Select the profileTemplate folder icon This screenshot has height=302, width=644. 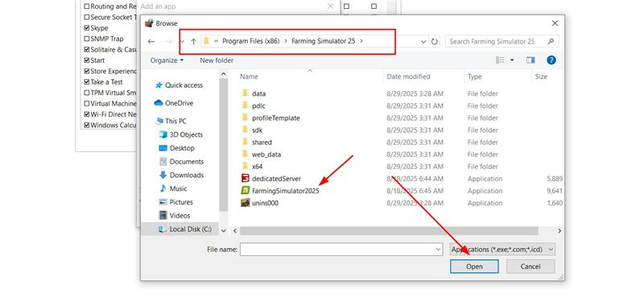(x=246, y=118)
